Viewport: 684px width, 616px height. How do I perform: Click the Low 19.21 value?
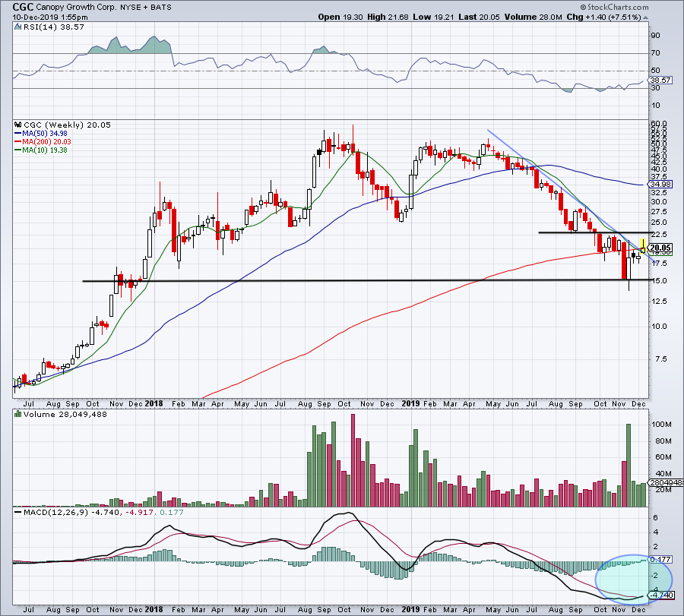(433, 17)
